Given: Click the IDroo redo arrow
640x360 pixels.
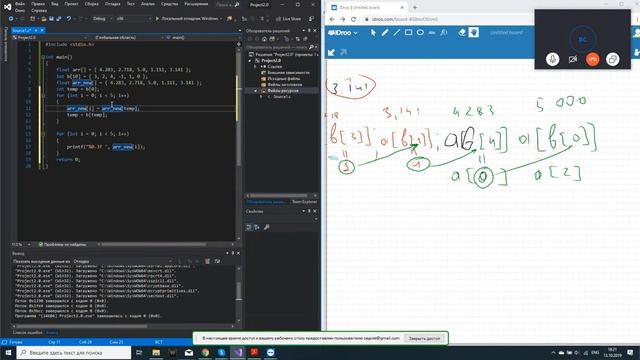Looking at the screenshot, I should pyautogui.click(x=343, y=52).
